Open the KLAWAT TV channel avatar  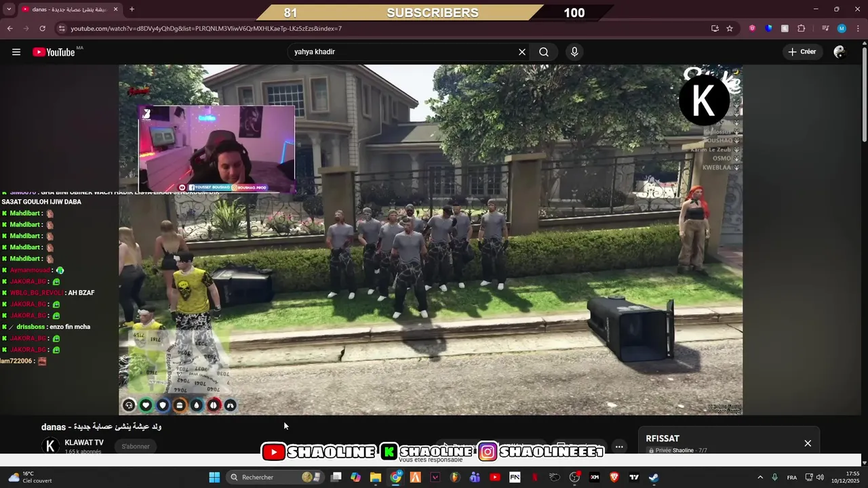tap(50, 446)
